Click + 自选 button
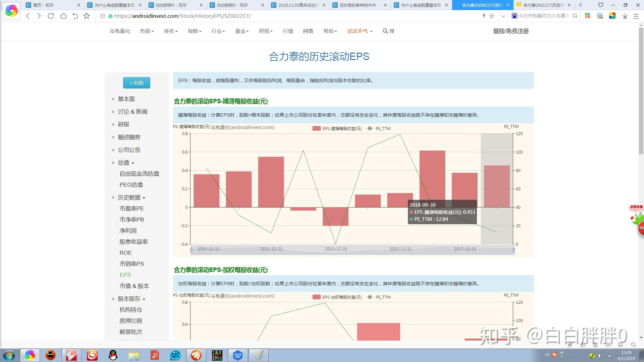The image size is (644, 362). point(137,83)
